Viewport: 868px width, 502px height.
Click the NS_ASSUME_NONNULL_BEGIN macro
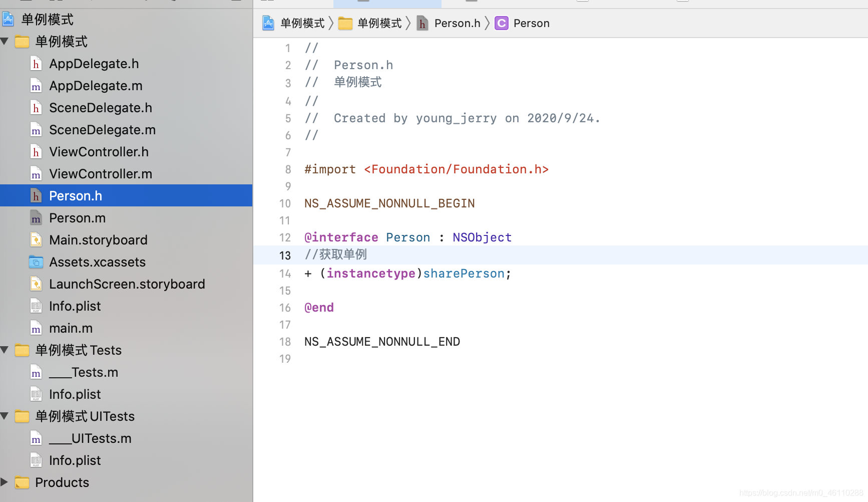pos(389,203)
